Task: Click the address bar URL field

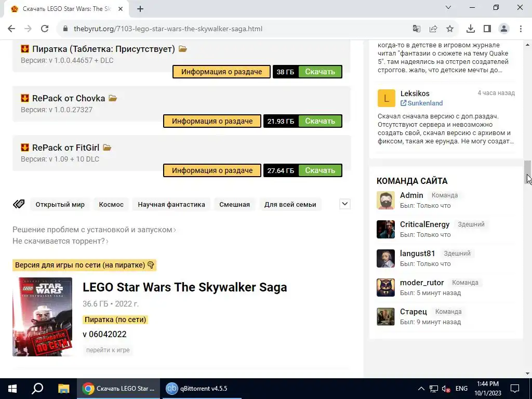Action: click(x=234, y=29)
